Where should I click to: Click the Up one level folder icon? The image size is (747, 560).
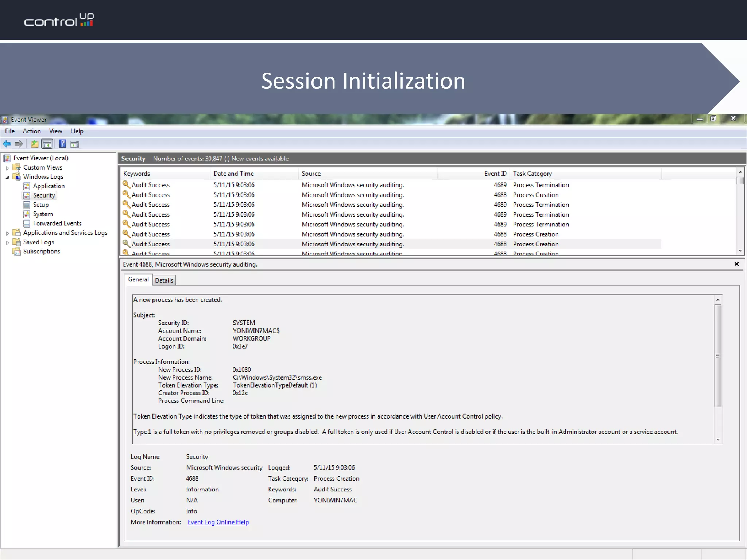click(x=35, y=144)
